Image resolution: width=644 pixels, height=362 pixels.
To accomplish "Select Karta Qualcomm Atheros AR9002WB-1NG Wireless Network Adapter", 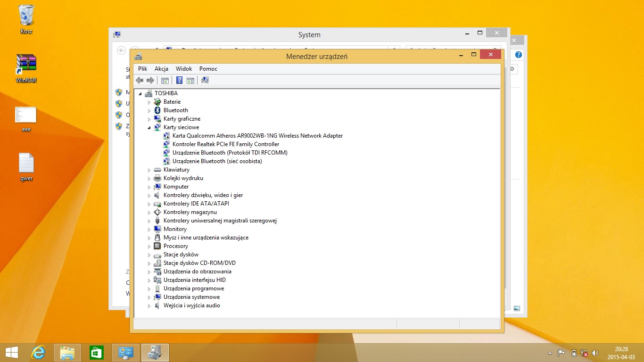I will [x=257, y=136].
